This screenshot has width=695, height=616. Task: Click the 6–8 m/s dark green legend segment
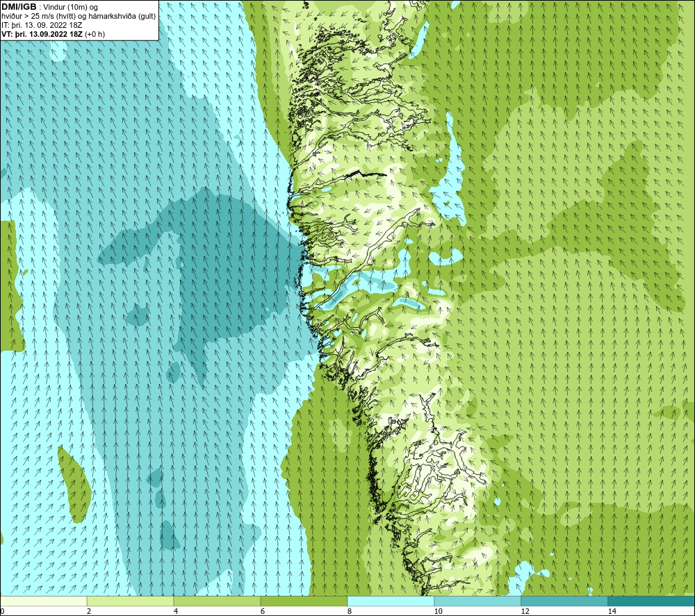coord(304,601)
